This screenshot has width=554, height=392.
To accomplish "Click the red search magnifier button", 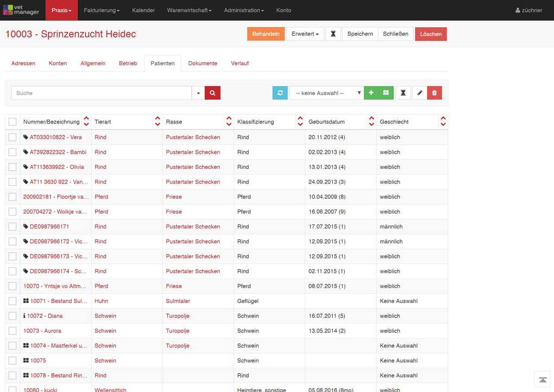I will click(212, 93).
